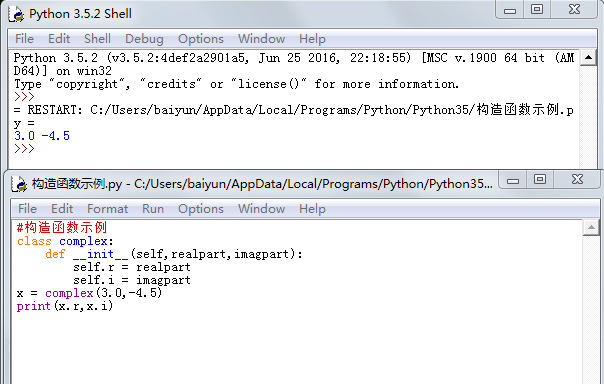Close the Python Shell window

574,10
